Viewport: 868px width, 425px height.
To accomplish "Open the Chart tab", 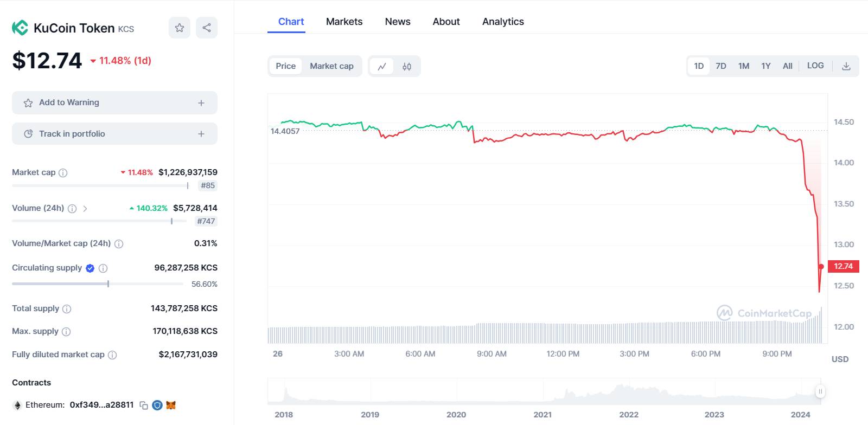I will (x=291, y=22).
